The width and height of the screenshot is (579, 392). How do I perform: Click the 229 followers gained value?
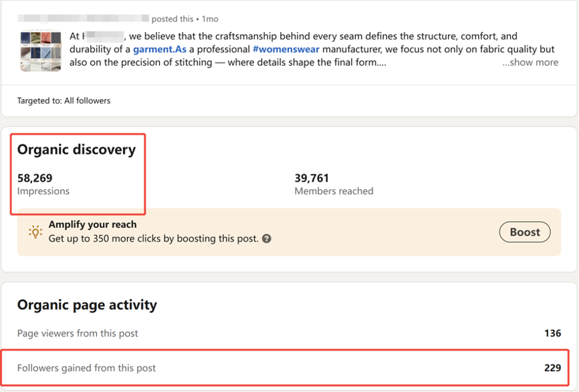click(x=552, y=368)
